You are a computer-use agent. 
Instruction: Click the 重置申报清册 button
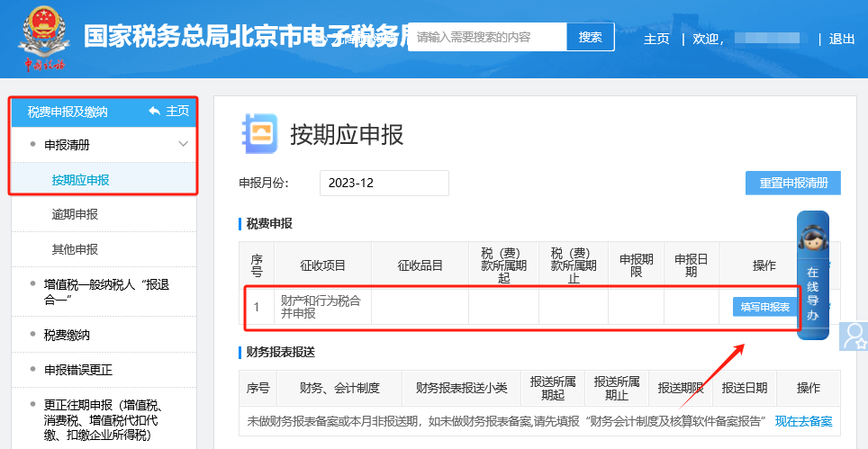792,183
